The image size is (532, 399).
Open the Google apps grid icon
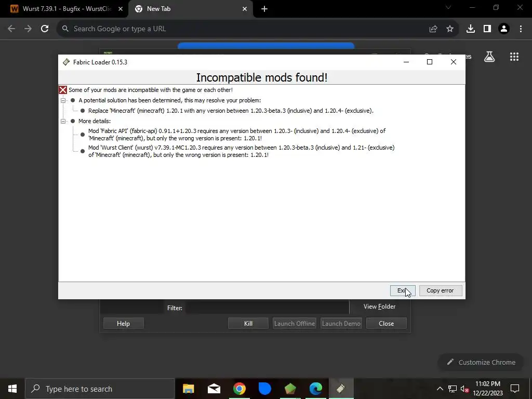(514, 57)
